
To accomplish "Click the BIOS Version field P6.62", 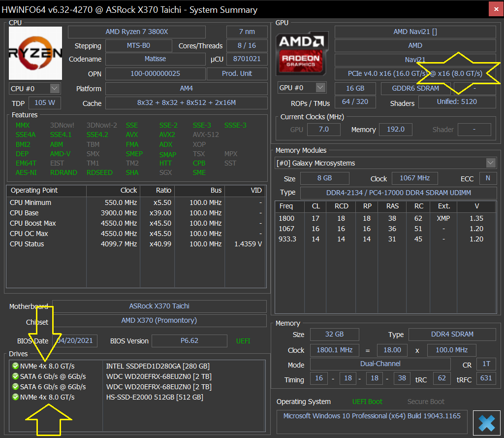I will click(x=189, y=341).
